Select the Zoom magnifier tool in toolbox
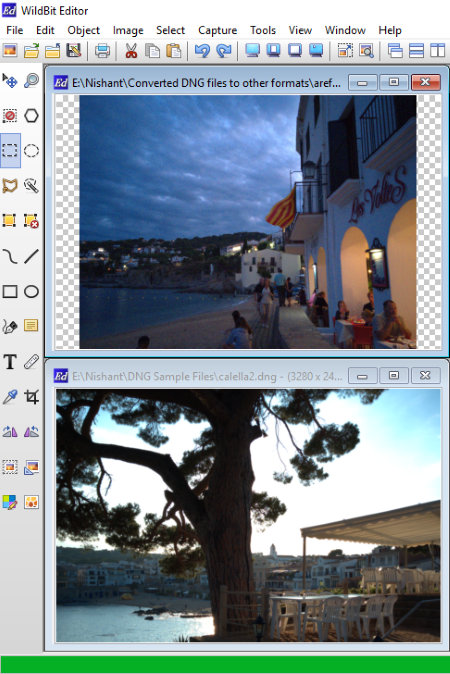 click(x=31, y=80)
